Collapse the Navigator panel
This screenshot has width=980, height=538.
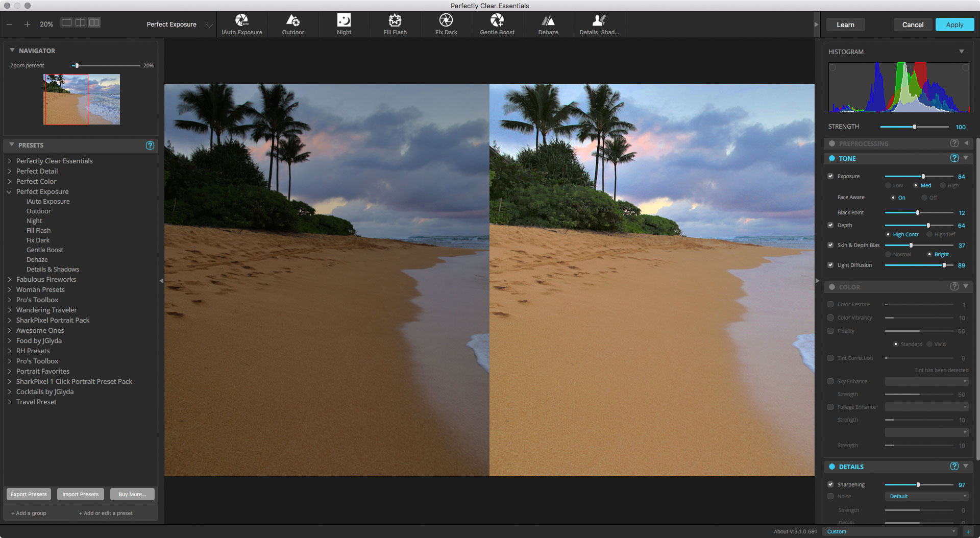pos(12,51)
